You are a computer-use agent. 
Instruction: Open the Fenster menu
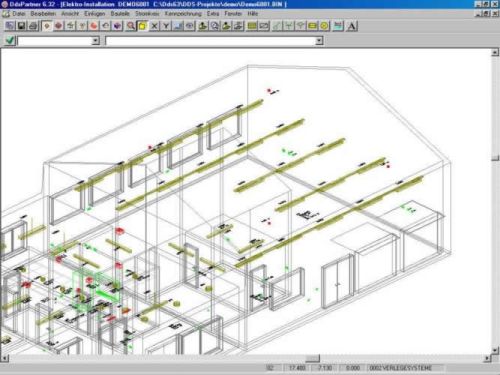(x=233, y=14)
